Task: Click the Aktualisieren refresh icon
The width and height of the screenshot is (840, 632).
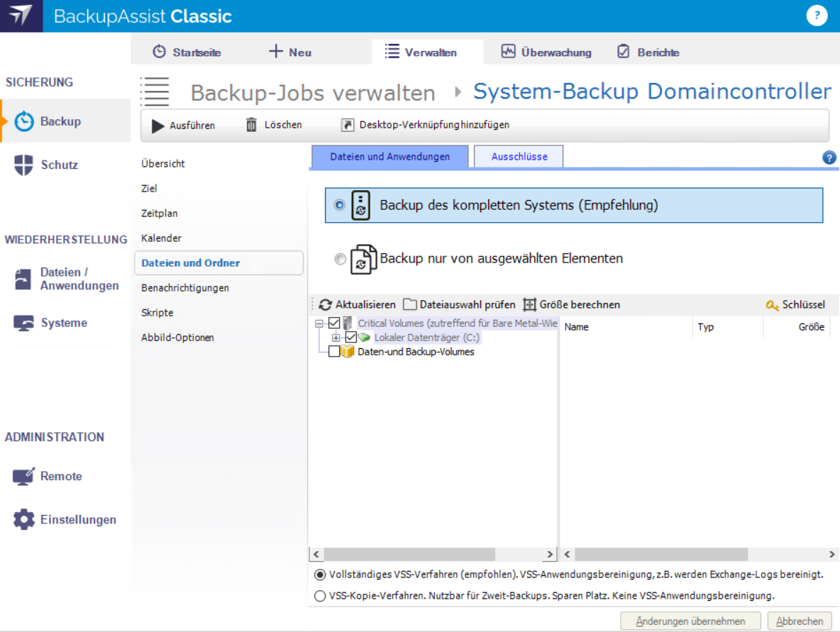Action: tap(325, 304)
